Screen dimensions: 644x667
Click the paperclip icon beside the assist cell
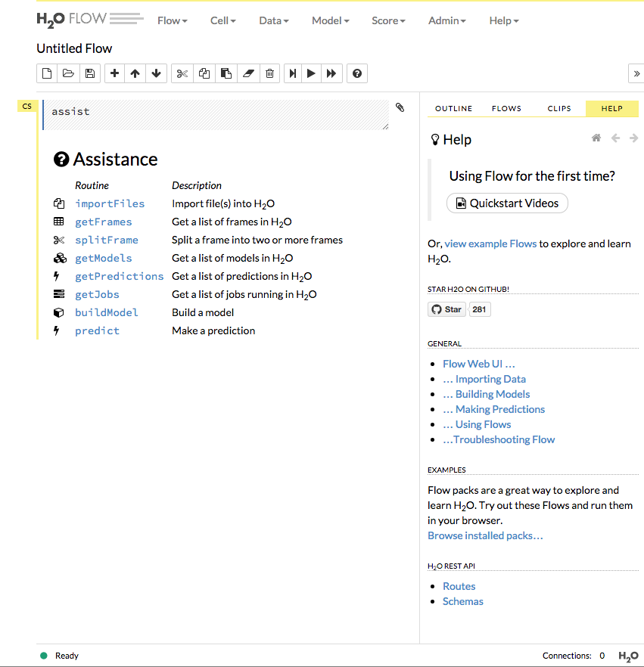tap(400, 107)
